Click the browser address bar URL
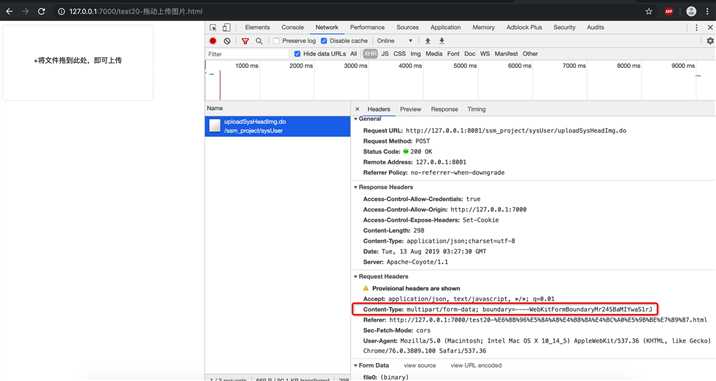Screen dimensions: 716x381 (x=136, y=11)
